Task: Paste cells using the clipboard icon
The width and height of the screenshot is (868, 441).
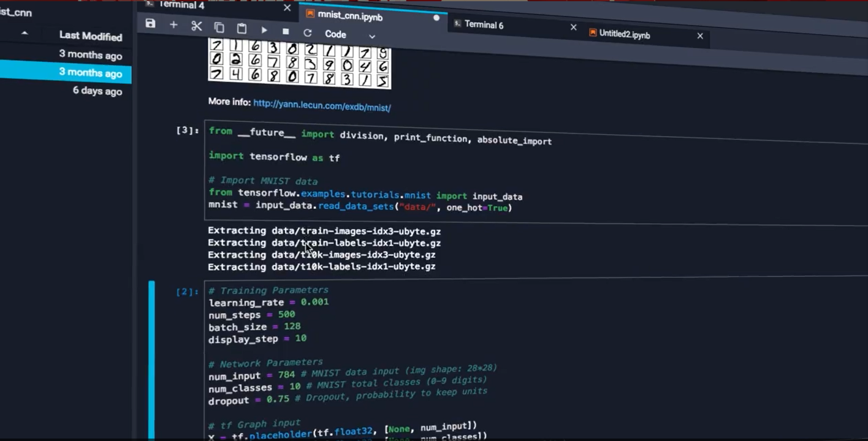Action: pos(242,28)
